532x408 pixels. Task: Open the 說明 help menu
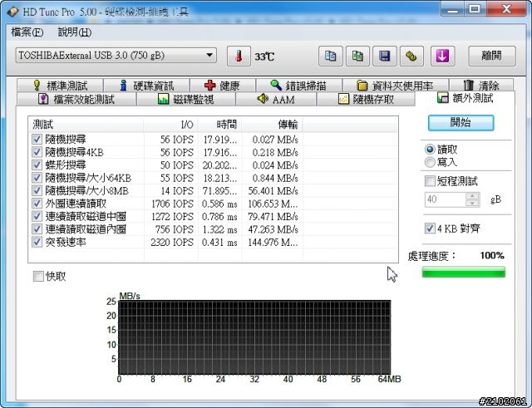point(75,32)
